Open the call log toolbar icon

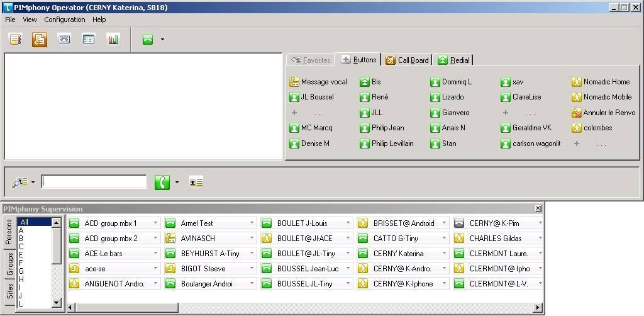tap(40, 40)
